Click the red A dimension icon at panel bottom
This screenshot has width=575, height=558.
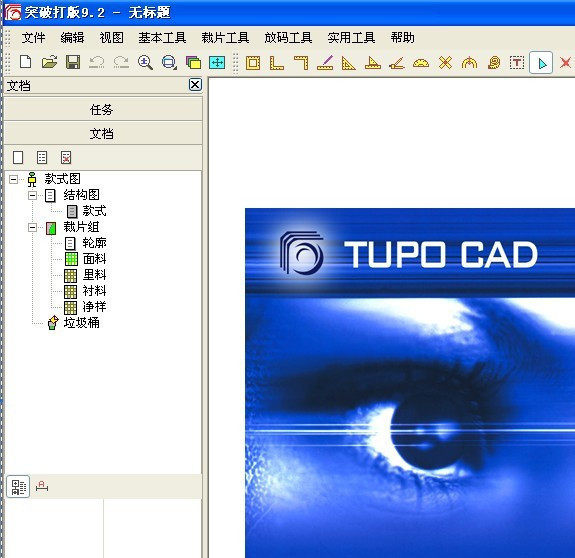click(42, 487)
